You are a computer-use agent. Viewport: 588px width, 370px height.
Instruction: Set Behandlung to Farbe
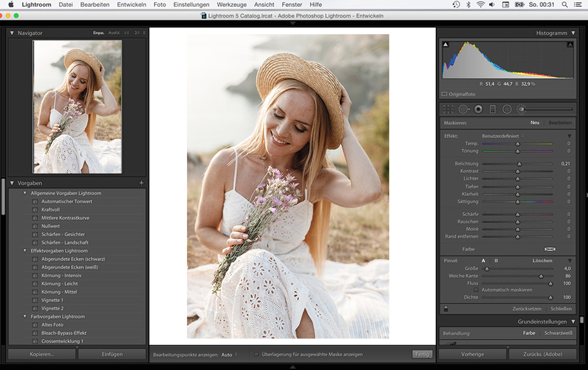(x=529, y=333)
